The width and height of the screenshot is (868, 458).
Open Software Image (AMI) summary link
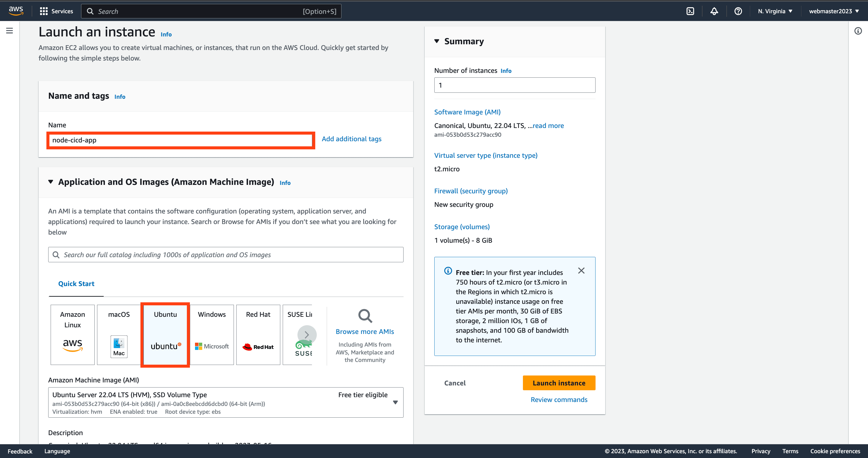click(x=467, y=112)
